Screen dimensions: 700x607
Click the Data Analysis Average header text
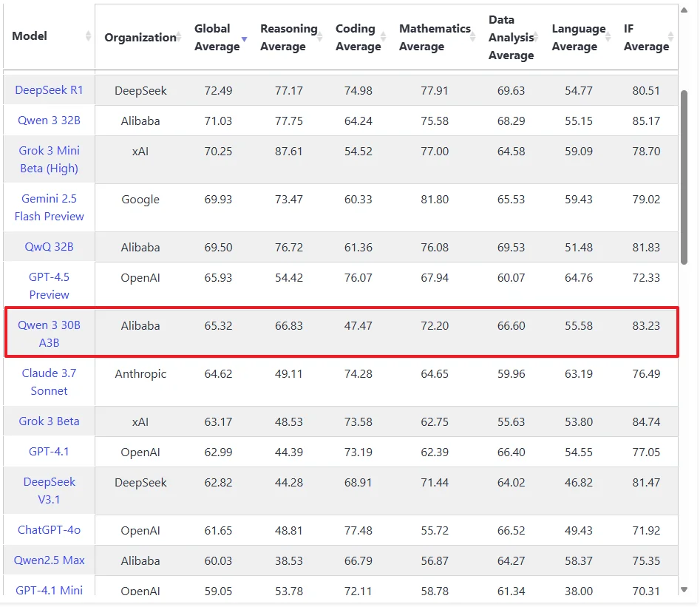point(512,37)
